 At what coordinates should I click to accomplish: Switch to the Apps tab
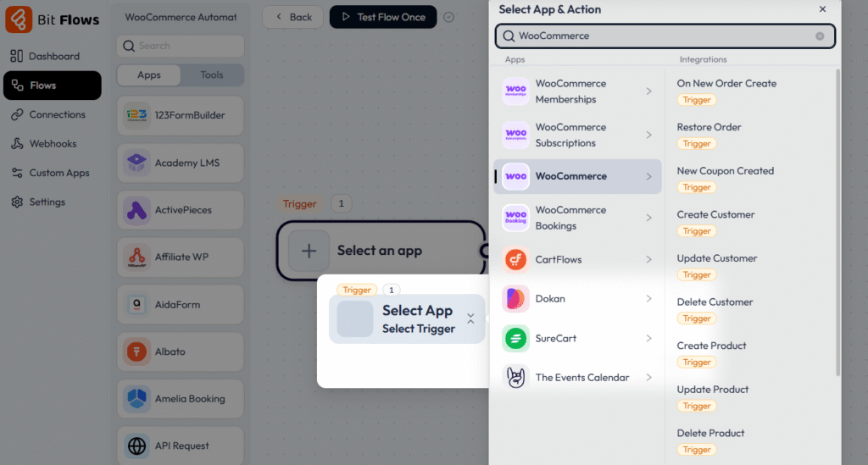pyautogui.click(x=149, y=75)
